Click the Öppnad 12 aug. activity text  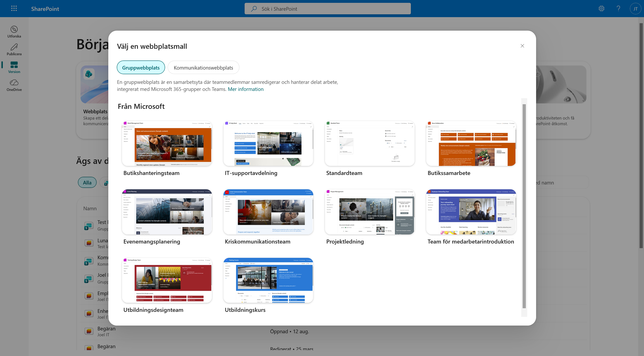(289, 331)
